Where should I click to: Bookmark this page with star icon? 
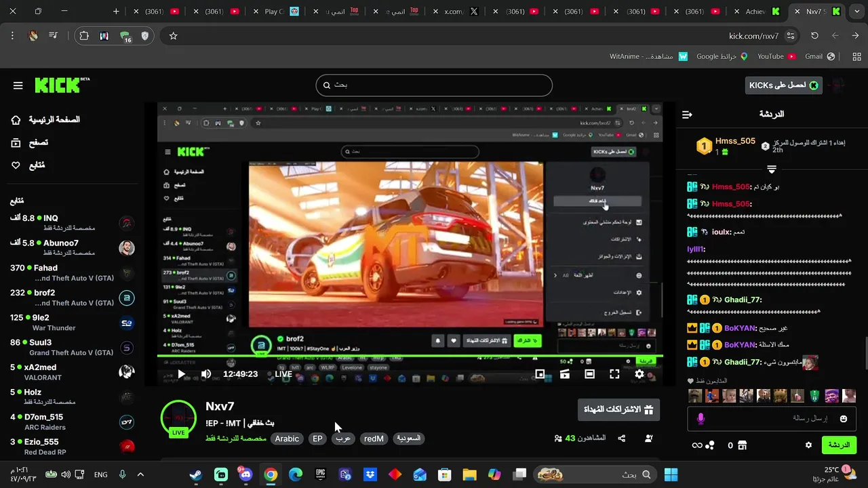click(x=174, y=36)
